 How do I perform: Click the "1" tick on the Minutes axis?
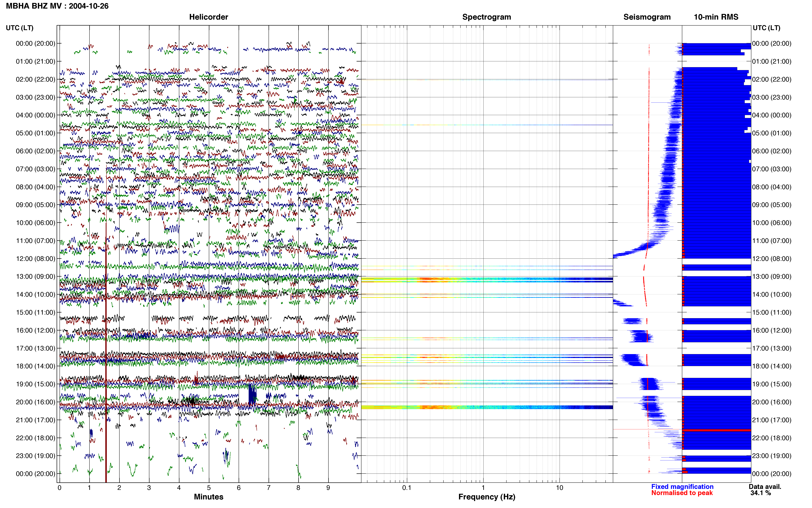(89, 487)
